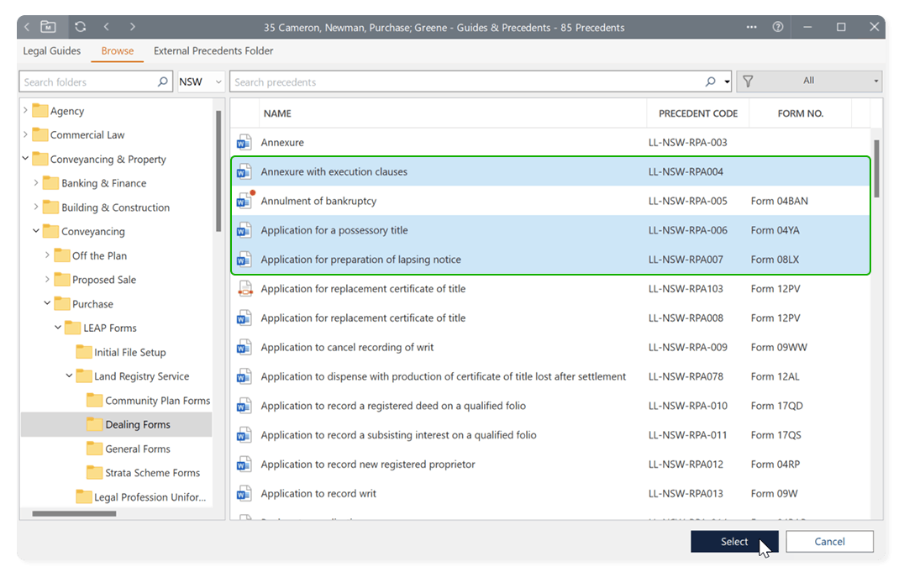Click the PDF icon for replacement certificate
The image size is (904, 588).
click(x=244, y=289)
